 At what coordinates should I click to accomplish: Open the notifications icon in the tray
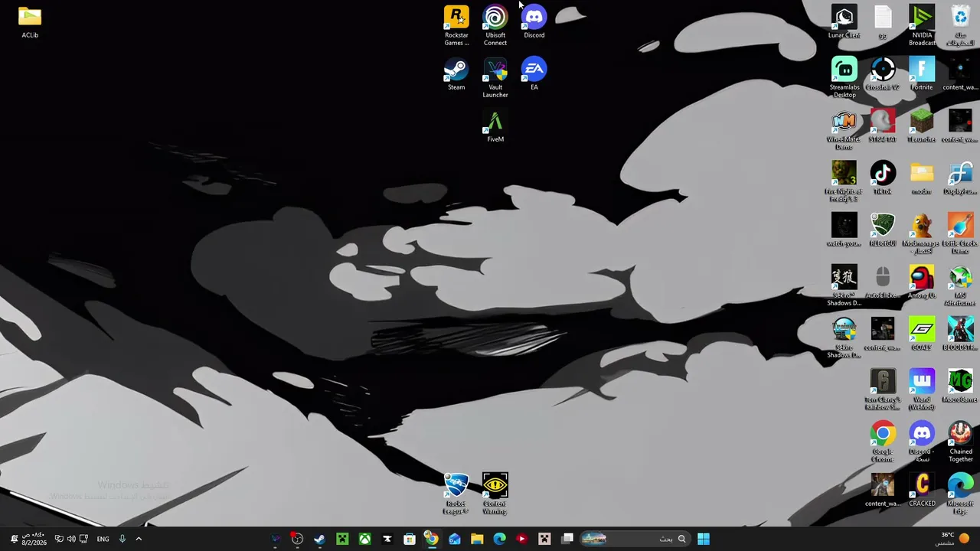tap(14, 539)
